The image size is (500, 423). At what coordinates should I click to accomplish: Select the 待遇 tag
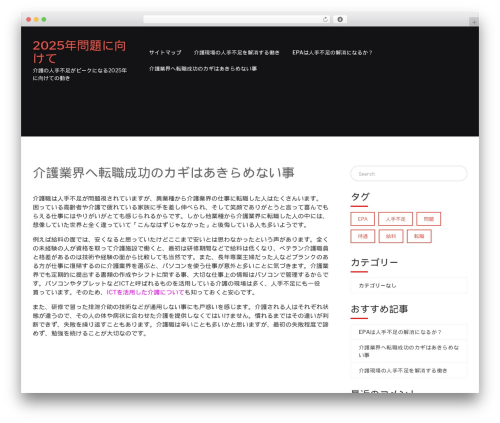[x=363, y=236]
